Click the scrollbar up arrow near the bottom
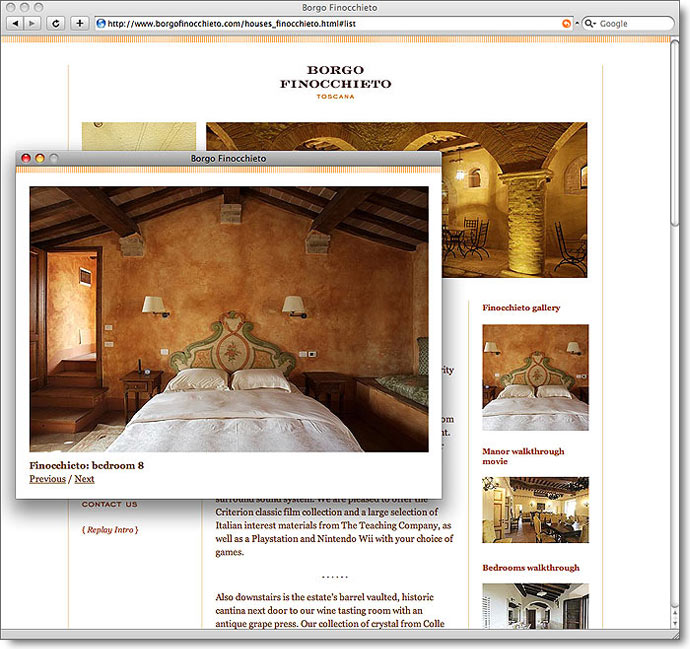This screenshot has height=649, width=690. (x=675, y=612)
